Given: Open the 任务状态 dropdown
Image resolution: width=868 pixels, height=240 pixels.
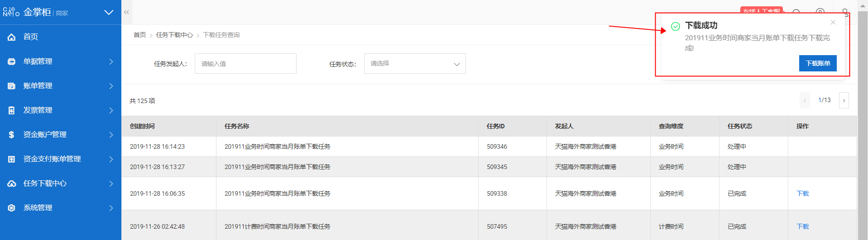Looking at the screenshot, I should coord(415,64).
